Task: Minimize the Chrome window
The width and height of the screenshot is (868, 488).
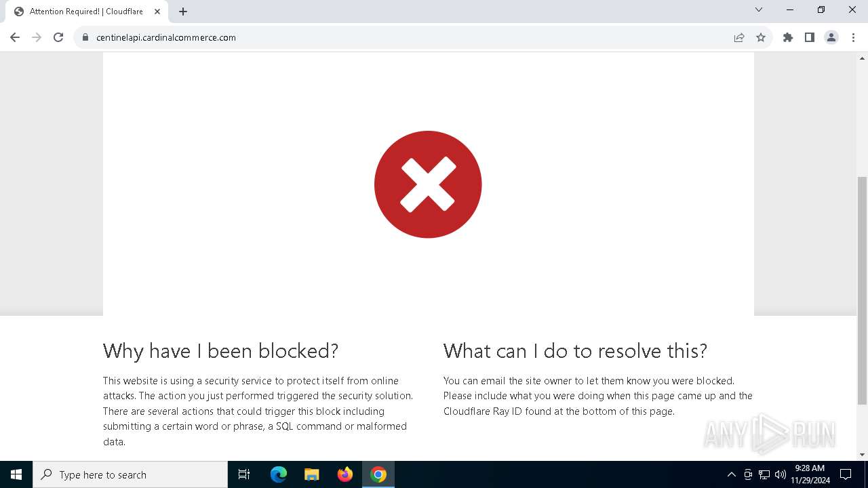Action: 790,9
